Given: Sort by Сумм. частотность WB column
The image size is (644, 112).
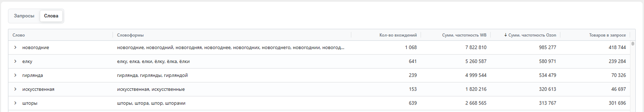Looking at the screenshot, I should click(x=464, y=35).
